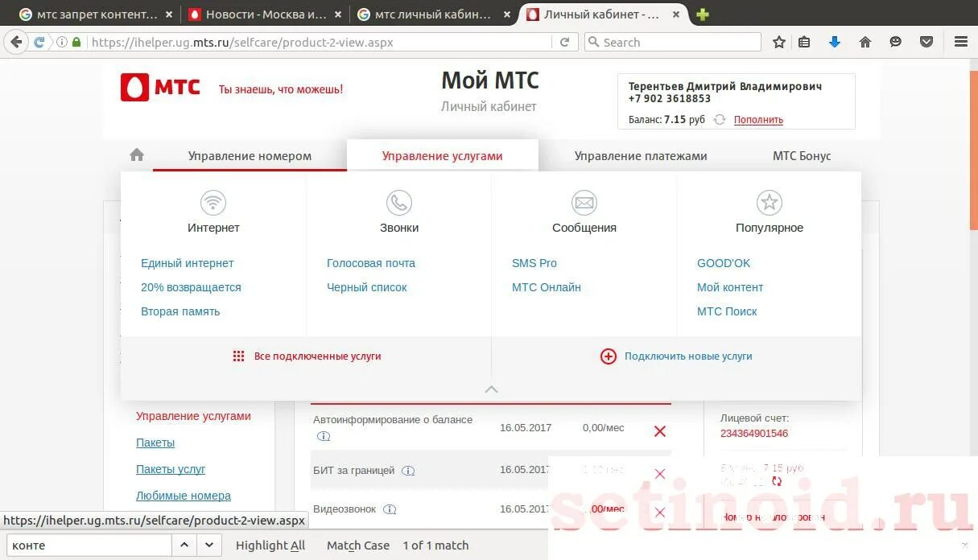Reload the page with the address bar refresh icon

[x=565, y=43]
